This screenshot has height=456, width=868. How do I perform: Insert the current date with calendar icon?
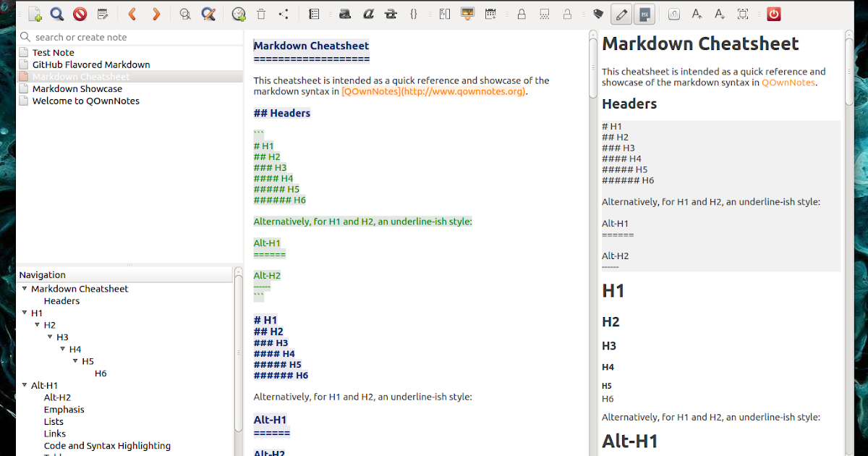click(x=490, y=14)
